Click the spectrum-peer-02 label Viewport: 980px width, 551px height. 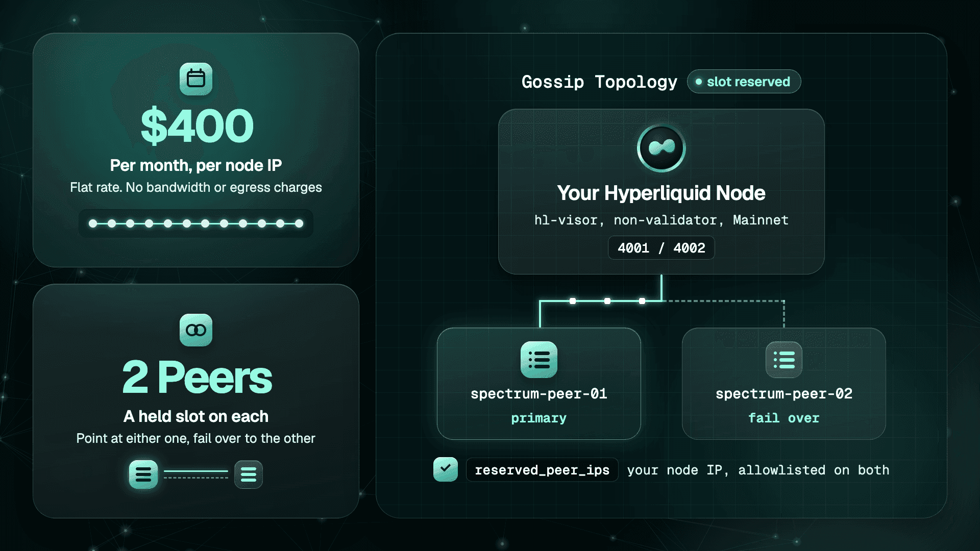click(784, 393)
